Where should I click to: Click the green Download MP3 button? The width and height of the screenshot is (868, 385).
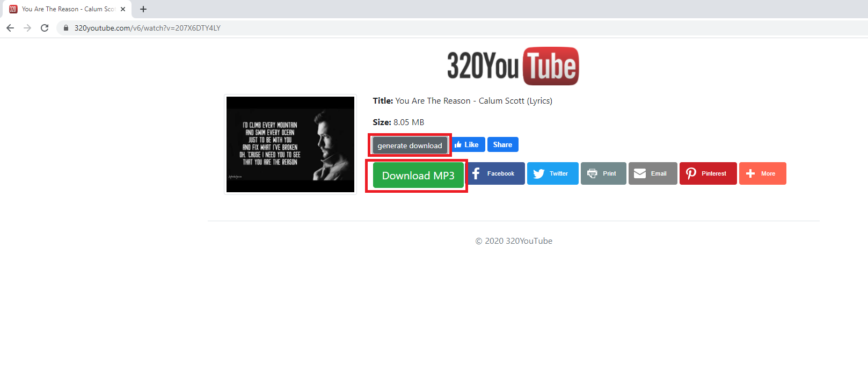pyautogui.click(x=418, y=176)
